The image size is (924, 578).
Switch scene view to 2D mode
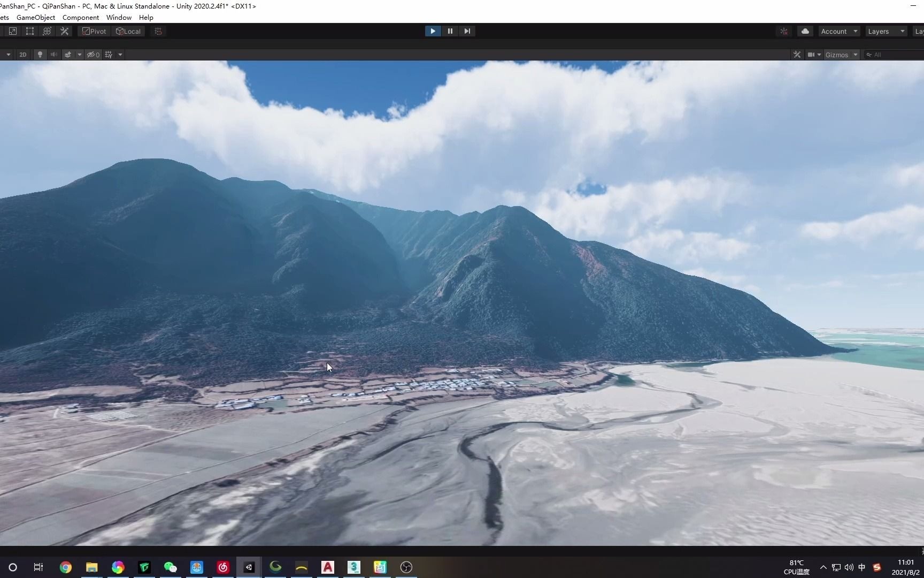pos(23,54)
